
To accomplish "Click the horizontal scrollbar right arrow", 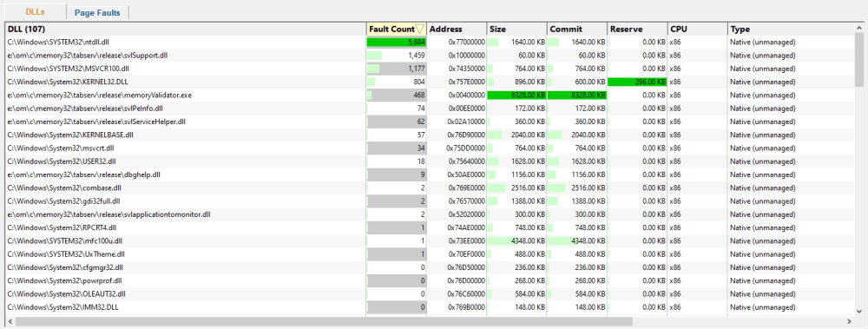I will coord(849,321).
